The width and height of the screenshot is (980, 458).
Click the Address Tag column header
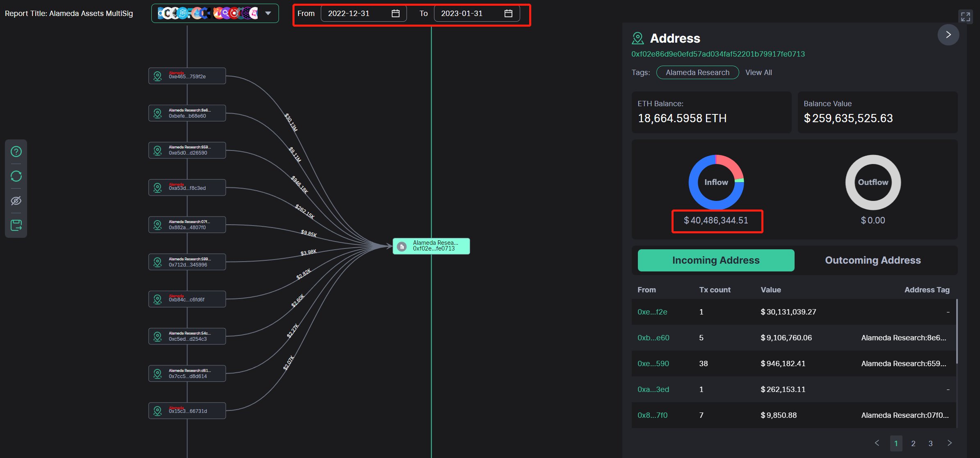(x=927, y=290)
